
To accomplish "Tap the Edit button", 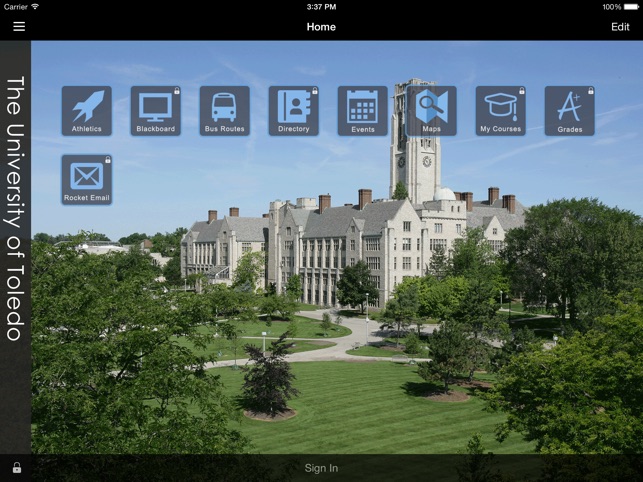I will tap(620, 27).
